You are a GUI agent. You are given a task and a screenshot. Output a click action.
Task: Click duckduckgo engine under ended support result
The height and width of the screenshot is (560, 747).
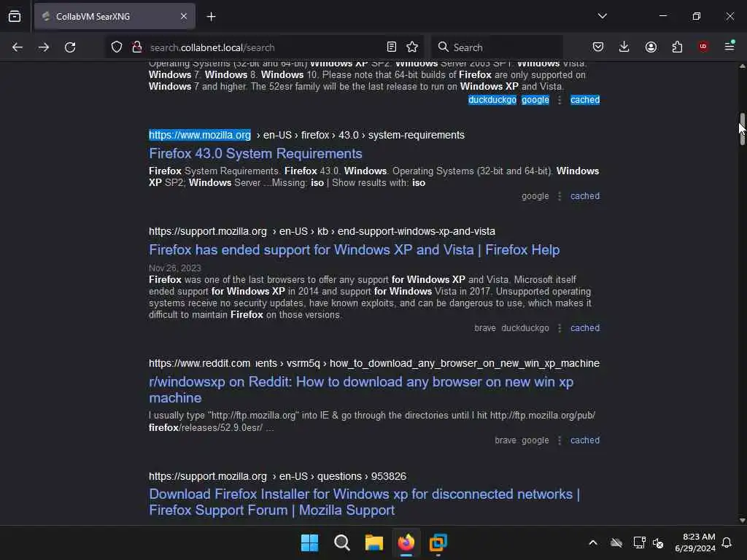(x=525, y=327)
